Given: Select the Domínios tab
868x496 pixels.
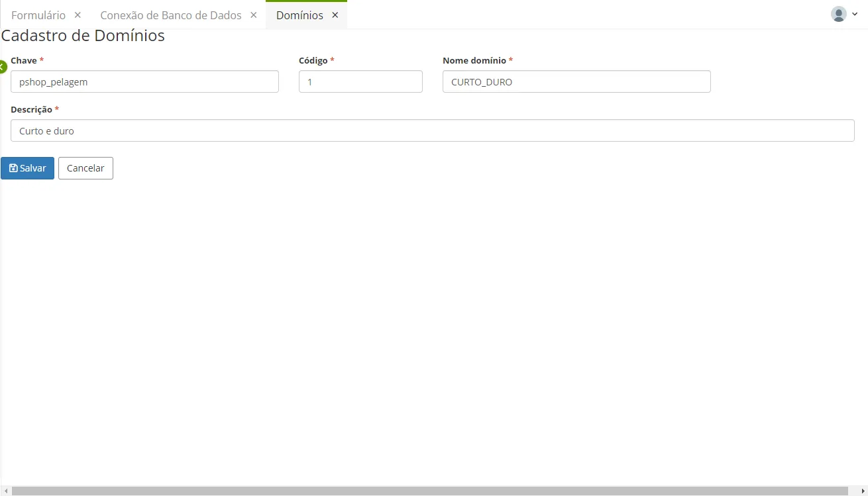Looking at the screenshot, I should (x=299, y=15).
